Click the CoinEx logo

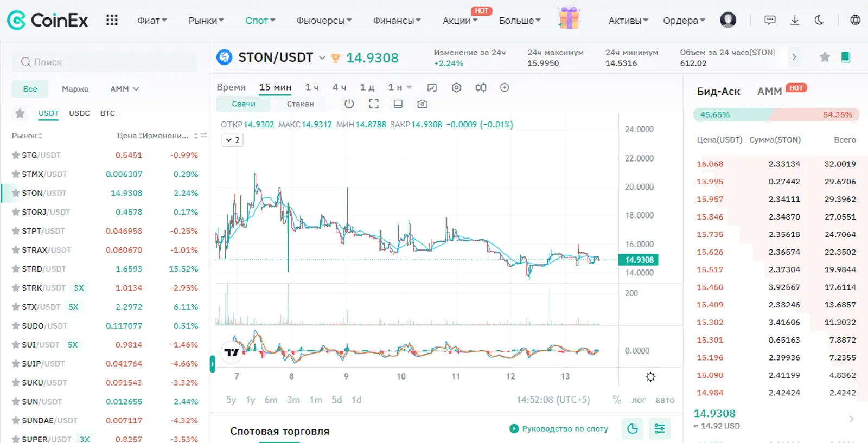click(47, 21)
